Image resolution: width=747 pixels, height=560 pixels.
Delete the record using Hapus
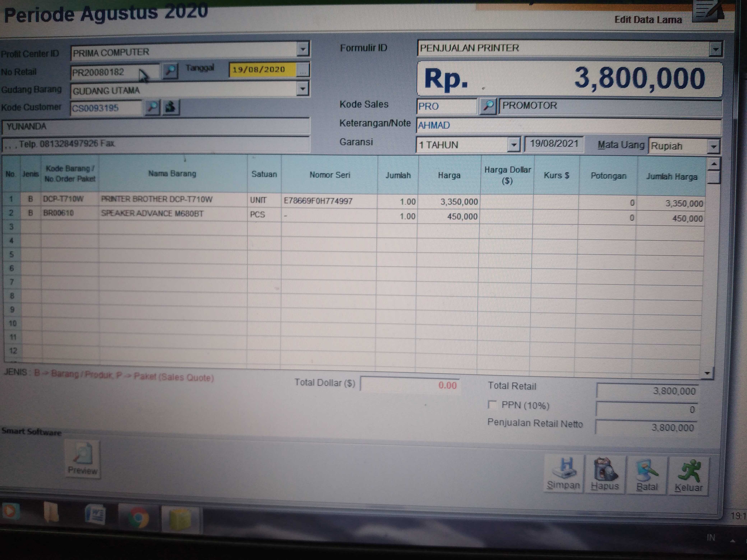(605, 475)
